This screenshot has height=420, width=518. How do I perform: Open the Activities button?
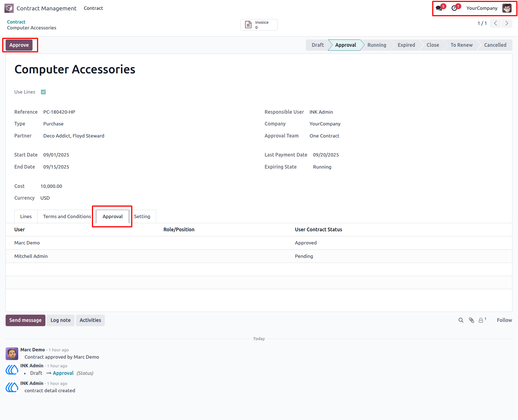coord(90,320)
